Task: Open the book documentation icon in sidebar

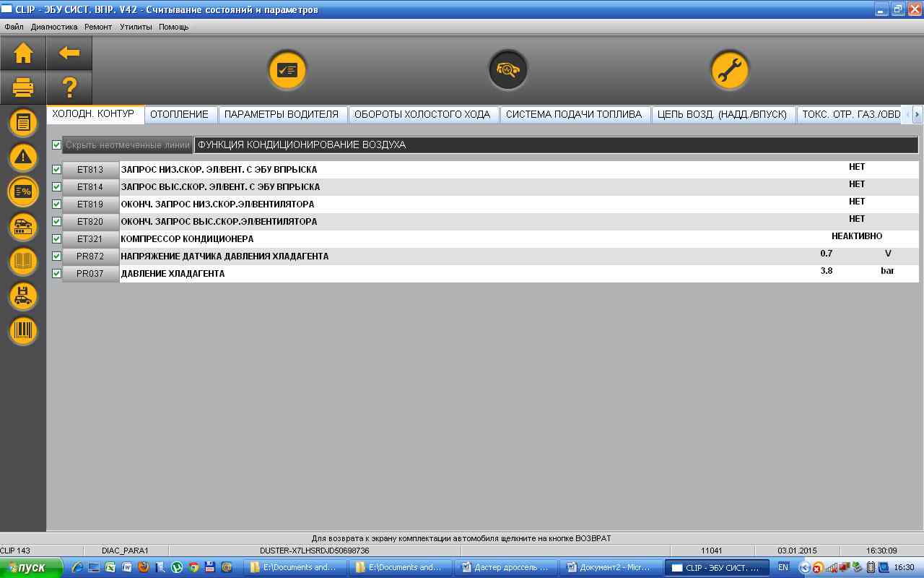Action: pyautogui.click(x=23, y=262)
